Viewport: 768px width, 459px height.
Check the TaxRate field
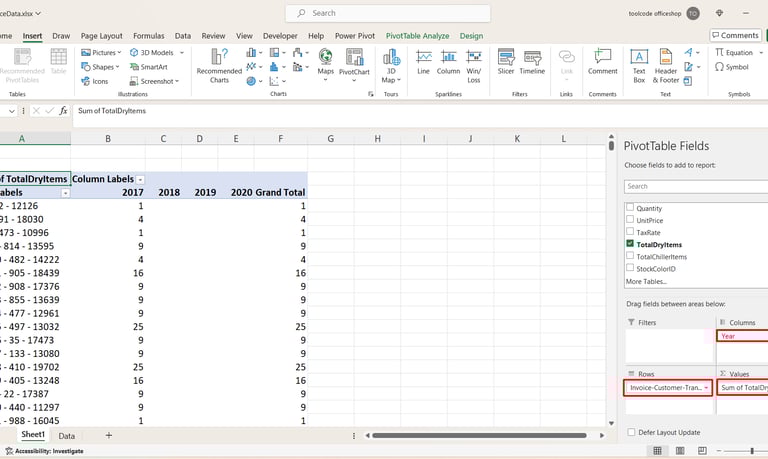click(x=630, y=232)
